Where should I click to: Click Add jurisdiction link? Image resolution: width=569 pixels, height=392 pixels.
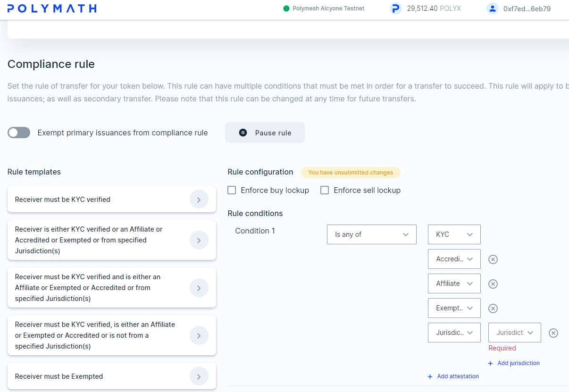point(514,363)
